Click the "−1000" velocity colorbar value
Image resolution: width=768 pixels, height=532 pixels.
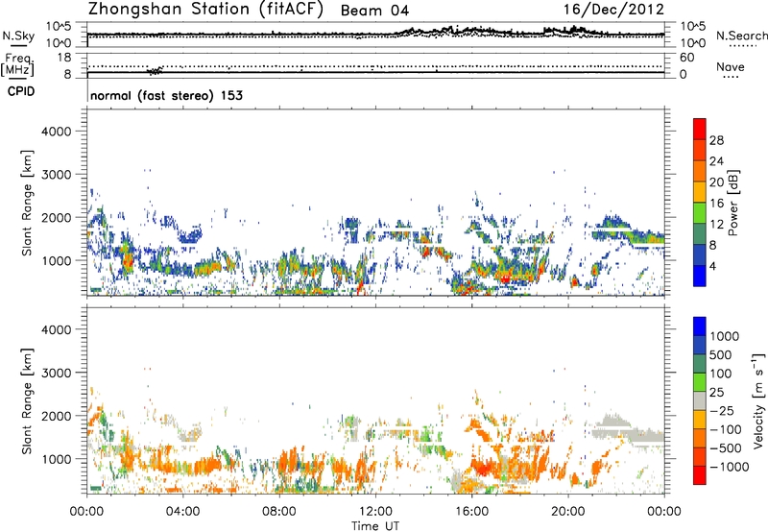tap(729, 467)
